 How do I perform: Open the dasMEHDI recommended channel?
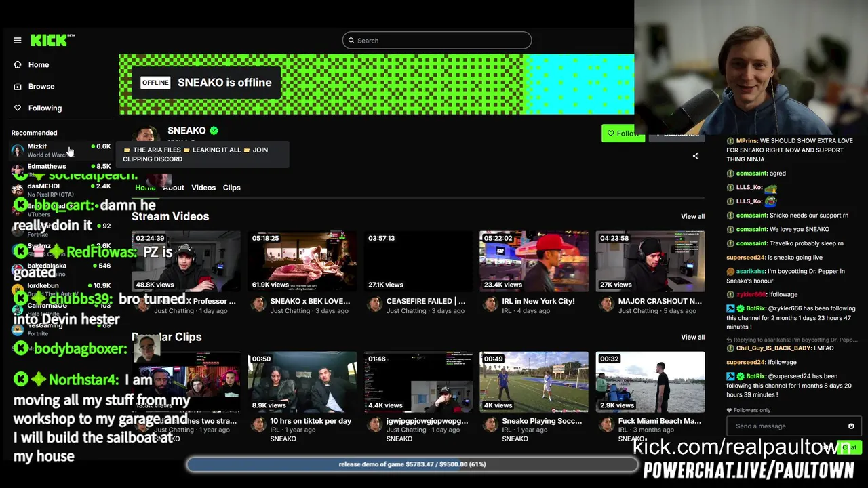pos(61,189)
